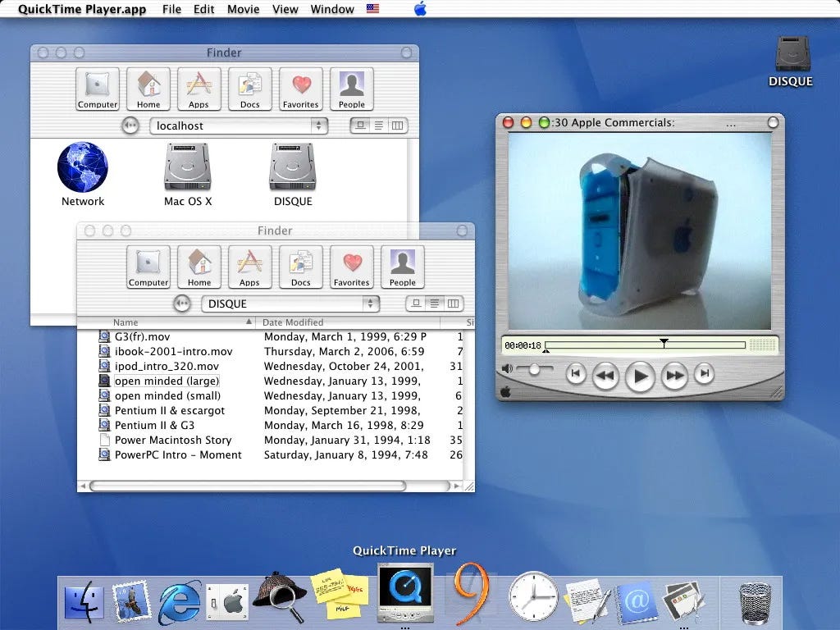840x630 pixels.
Task: Switch localhost window to list view
Action: click(379, 126)
